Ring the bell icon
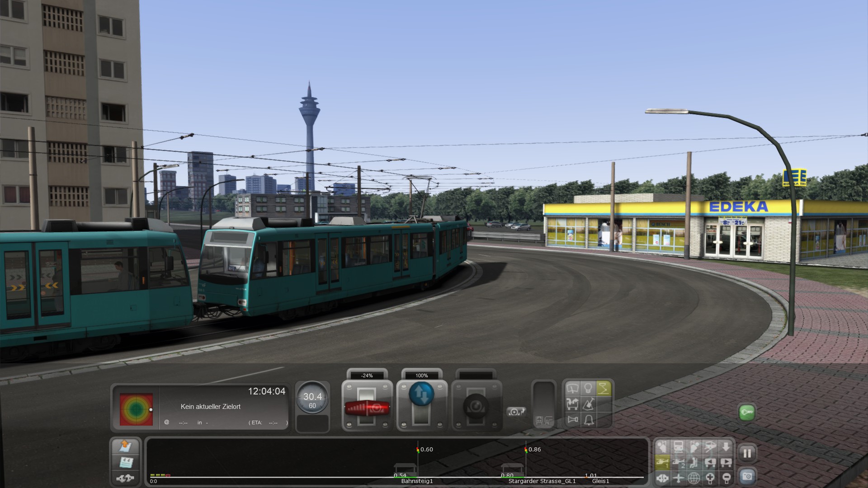The image size is (868, 488). [588, 420]
